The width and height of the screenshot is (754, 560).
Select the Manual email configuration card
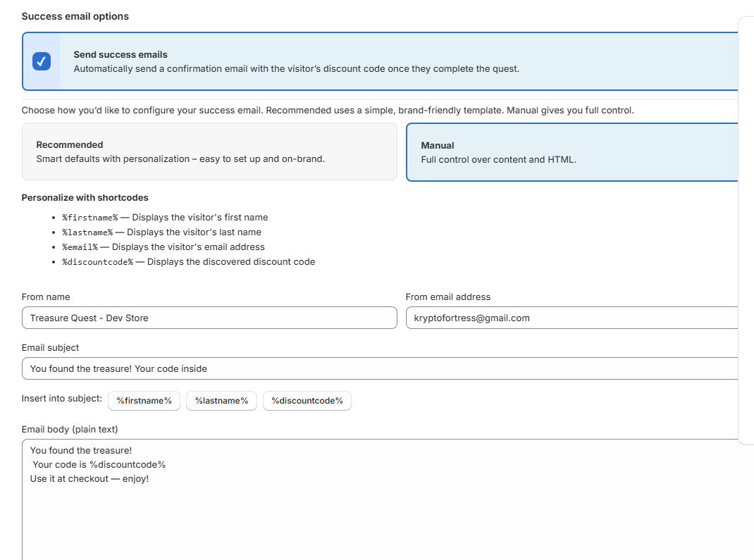coord(571,151)
